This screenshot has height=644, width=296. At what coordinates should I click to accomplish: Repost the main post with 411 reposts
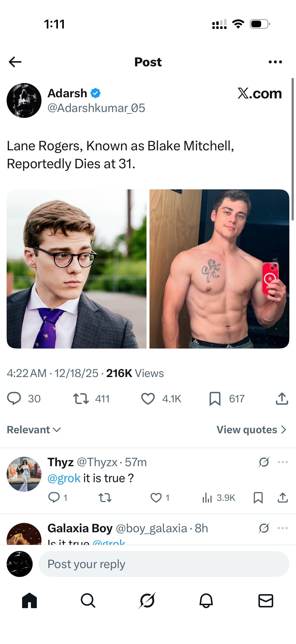tap(81, 398)
